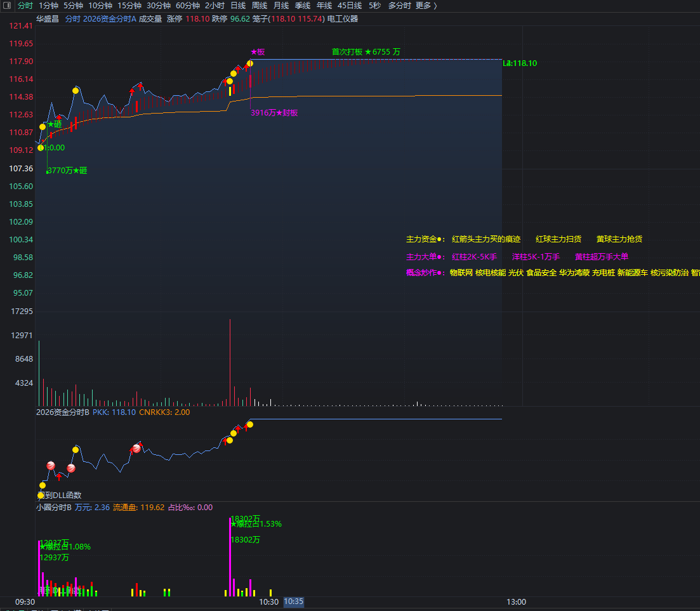Click the 核电核能 concept tag
The image size is (700, 611).
(x=490, y=273)
